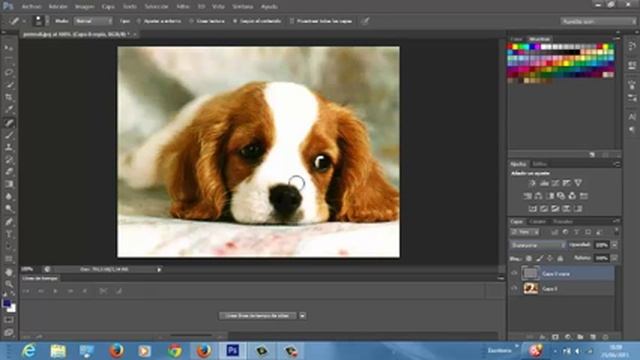Open Internet Explorer from the taskbar

coord(29,351)
